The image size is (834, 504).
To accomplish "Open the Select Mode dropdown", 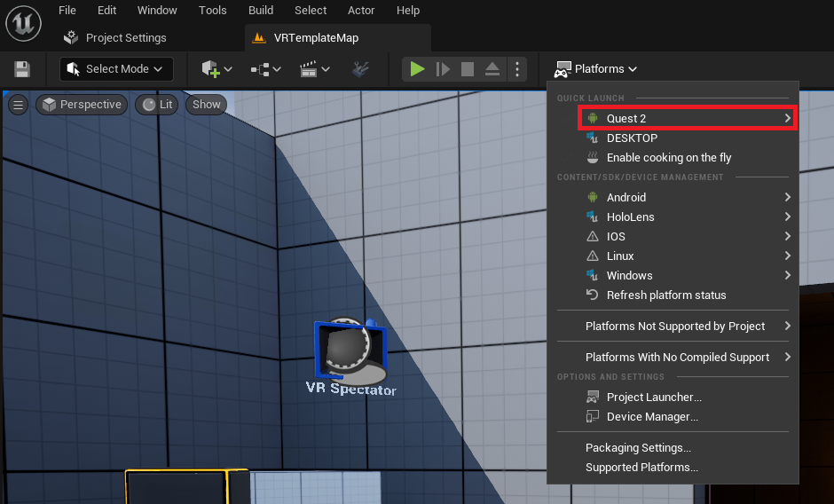I will (x=116, y=69).
